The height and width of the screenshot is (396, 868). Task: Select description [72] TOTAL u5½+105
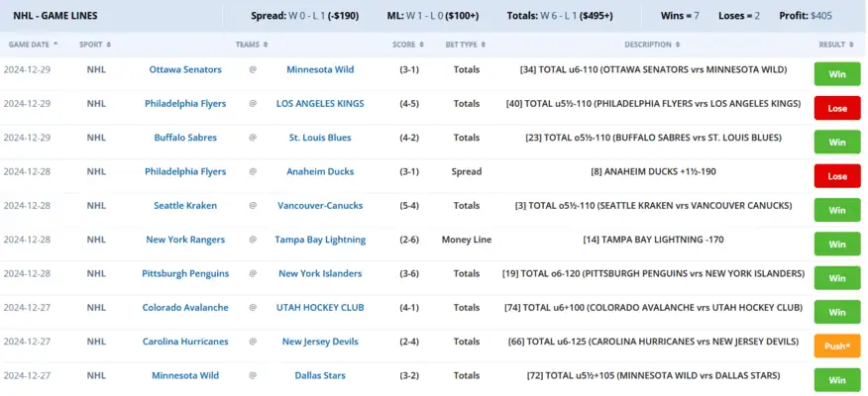point(653,375)
